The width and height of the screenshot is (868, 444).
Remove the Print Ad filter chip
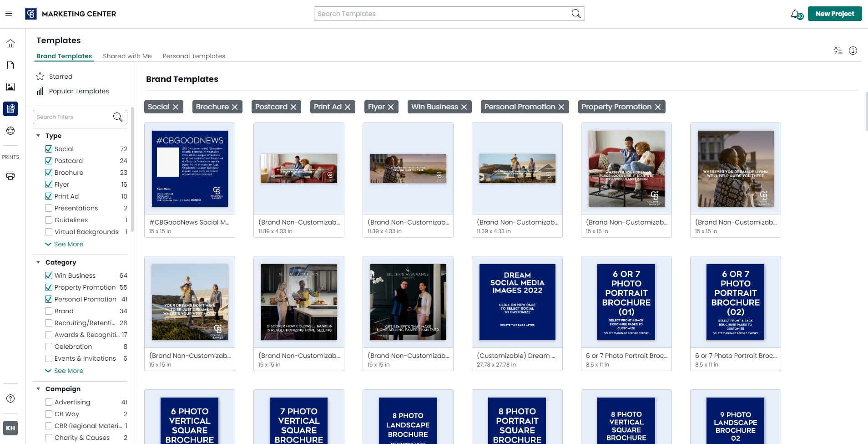pyautogui.click(x=348, y=107)
